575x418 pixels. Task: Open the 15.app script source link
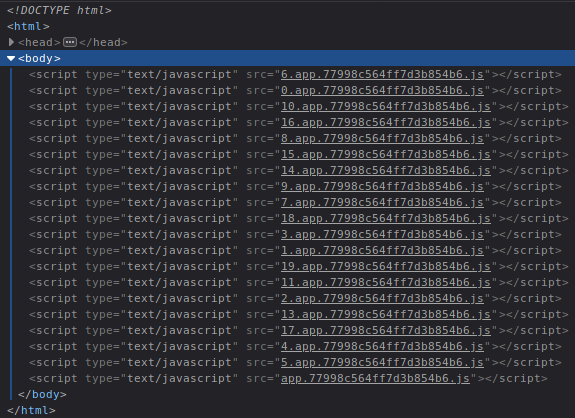(x=386, y=155)
